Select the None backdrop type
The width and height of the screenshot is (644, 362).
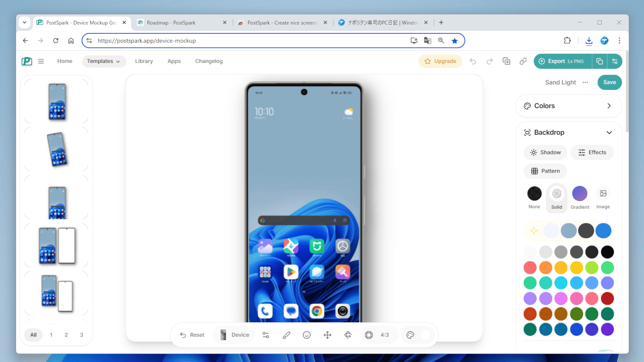pos(534,198)
